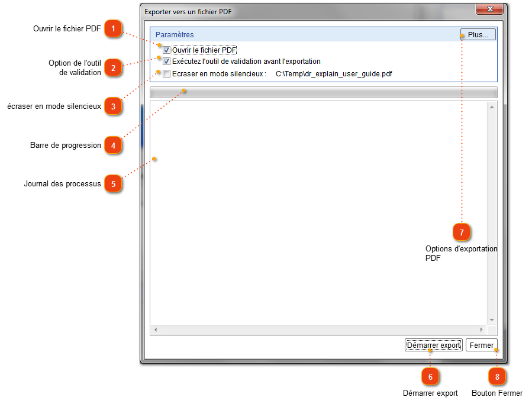Click the export progress bar
Screen dimensions: 532x407
pyautogui.click(x=323, y=92)
